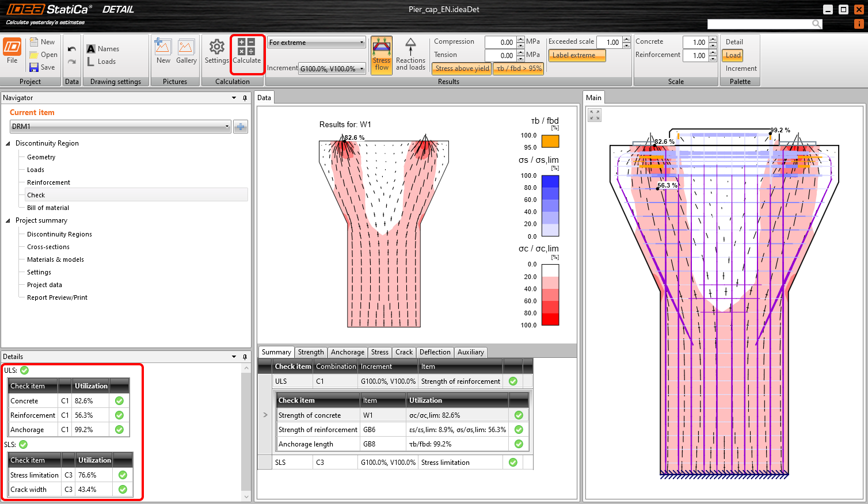
Task: Select the Stress flow view
Action: click(382, 54)
